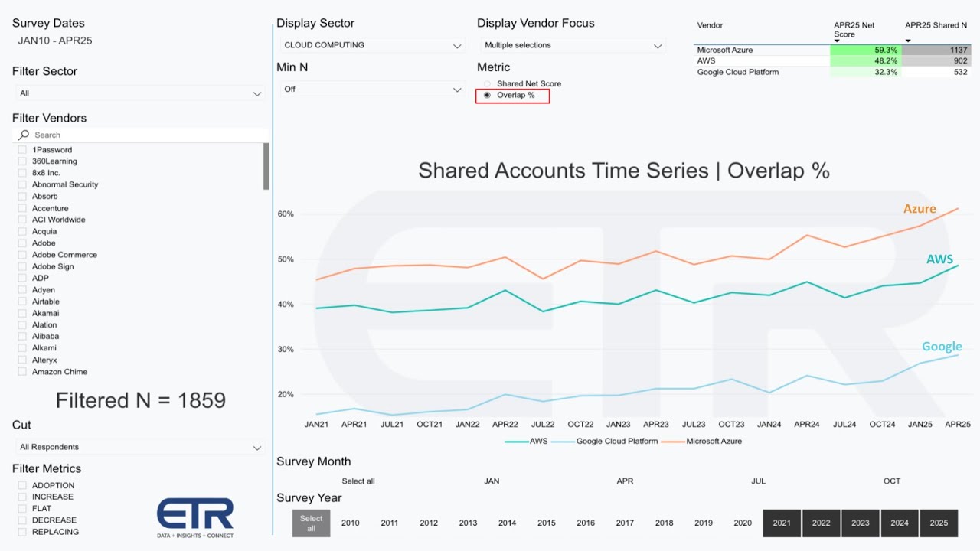Toggle survey year 2025 off
980x551 pixels.
point(939,523)
